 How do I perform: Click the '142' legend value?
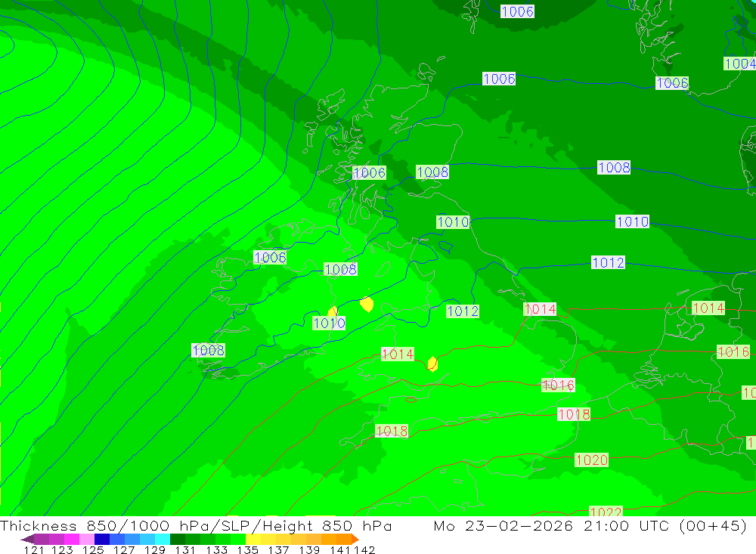pos(364,549)
